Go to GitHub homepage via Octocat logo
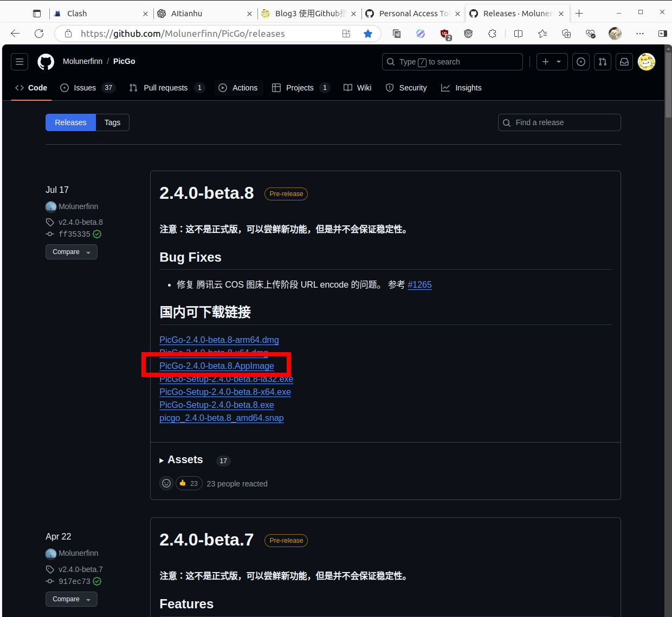The width and height of the screenshot is (672, 617). coord(46,62)
